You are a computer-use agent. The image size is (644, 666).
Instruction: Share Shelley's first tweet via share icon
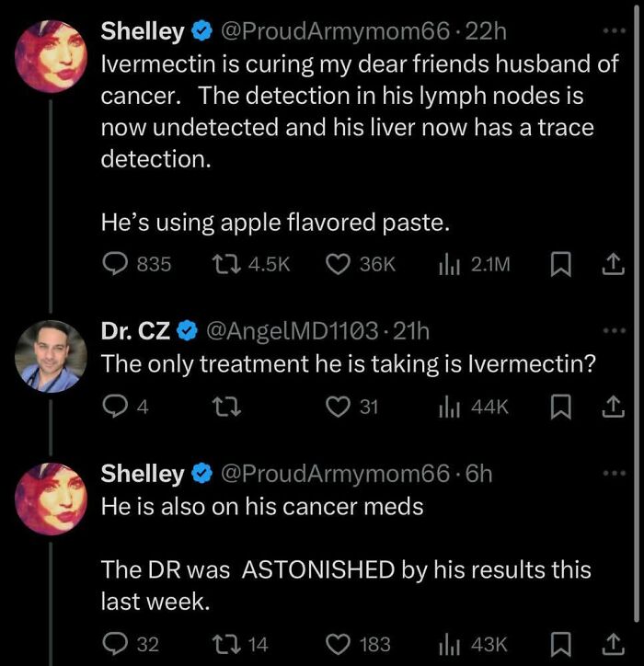point(611,264)
